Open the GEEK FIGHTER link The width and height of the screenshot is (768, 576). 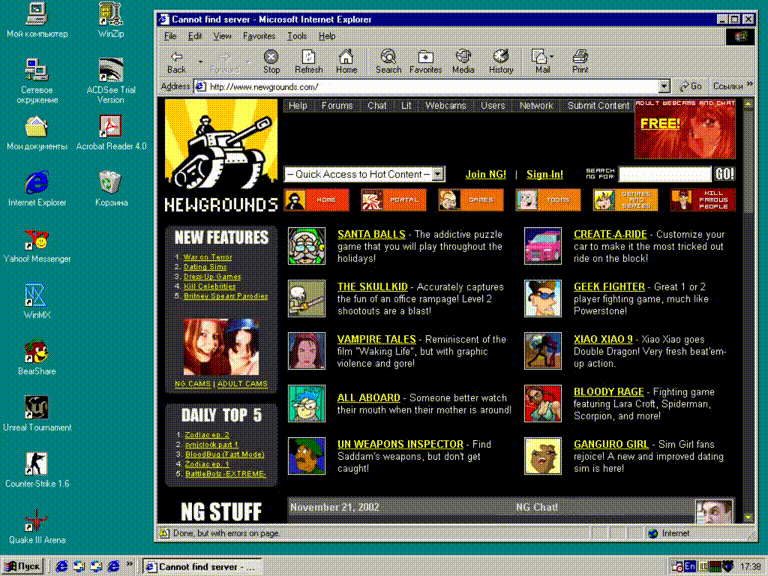click(609, 287)
